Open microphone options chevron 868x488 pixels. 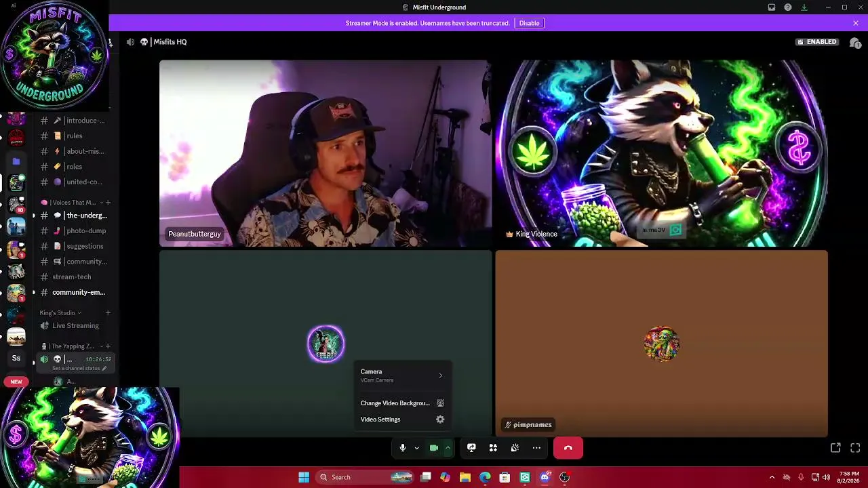[416, 448]
